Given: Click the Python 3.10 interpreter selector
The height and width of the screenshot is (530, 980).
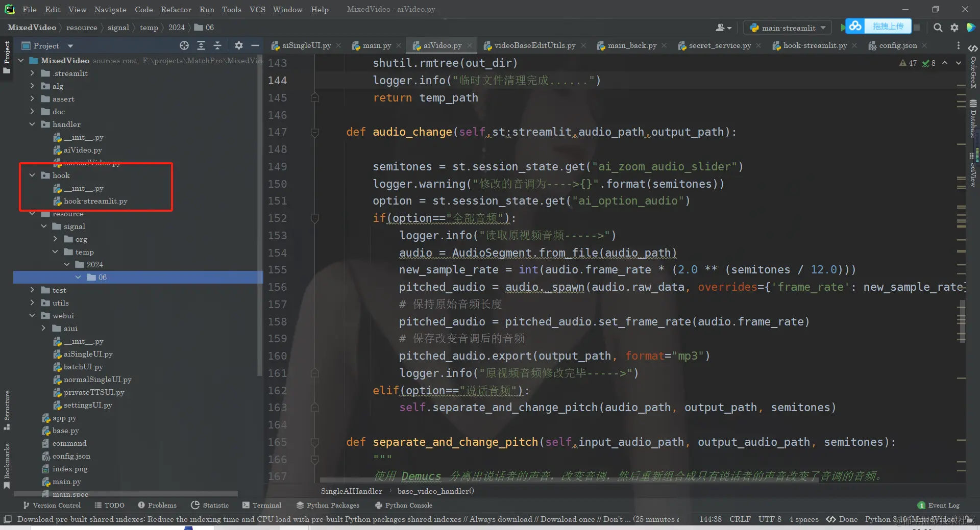Looking at the screenshot, I should 911,519.
